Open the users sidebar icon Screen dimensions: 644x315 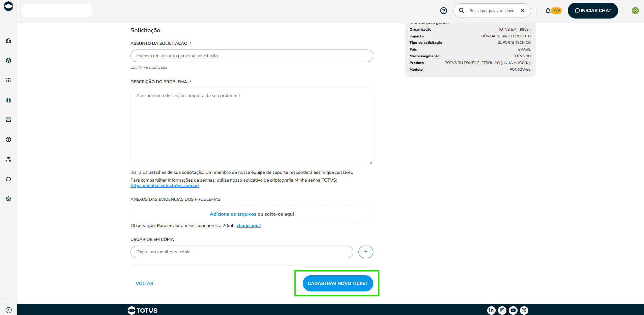pos(8,159)
